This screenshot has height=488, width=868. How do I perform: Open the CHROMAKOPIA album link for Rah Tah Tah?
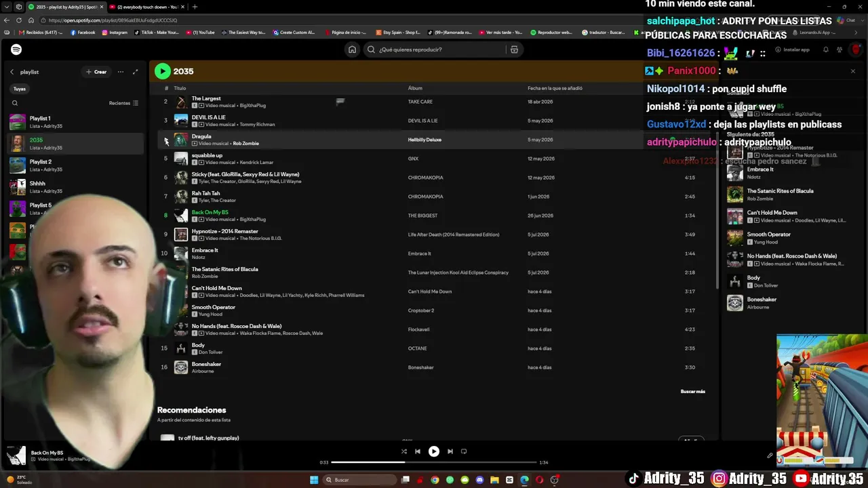tap(425, 197)
